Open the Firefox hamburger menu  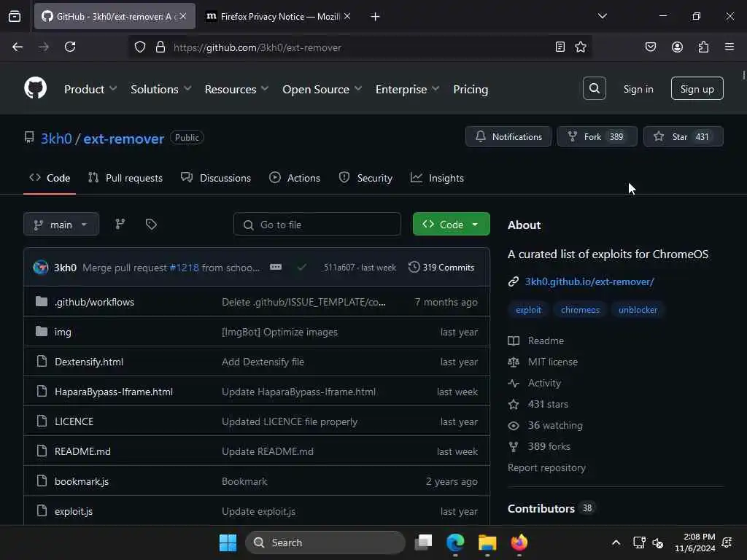729,47
